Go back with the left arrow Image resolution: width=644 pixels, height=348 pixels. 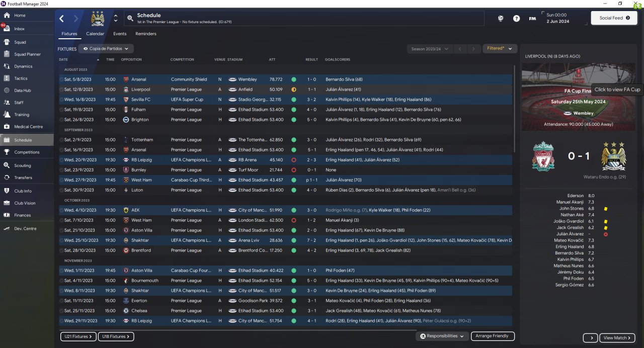coord(62,19)
